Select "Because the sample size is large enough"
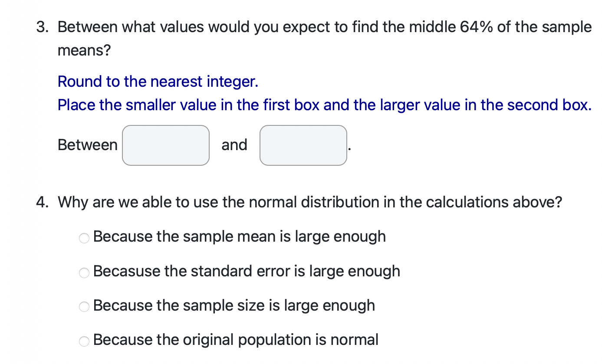The height and width of the screenshot is (364, 602). point(234,306)
